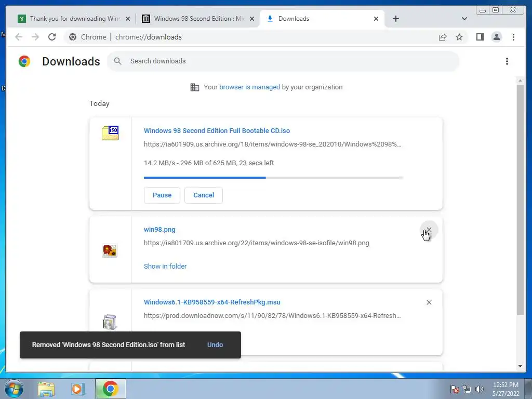Click the msu package file icon
The height and width of the screenshot is (399, 532).
point(110,322)
